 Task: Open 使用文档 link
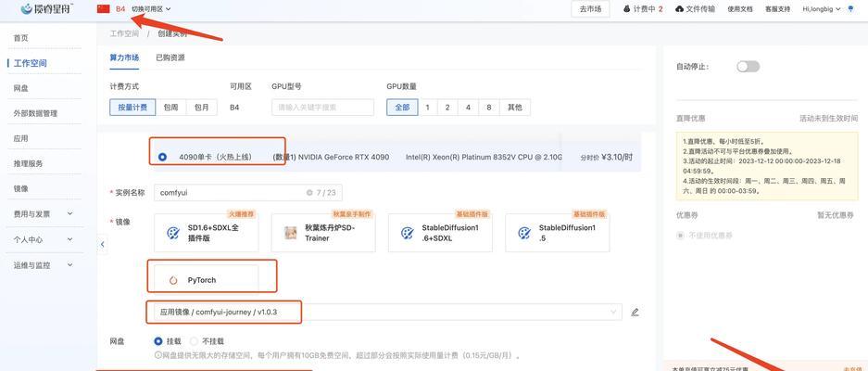pyautogui.click(x=740, y=9)
